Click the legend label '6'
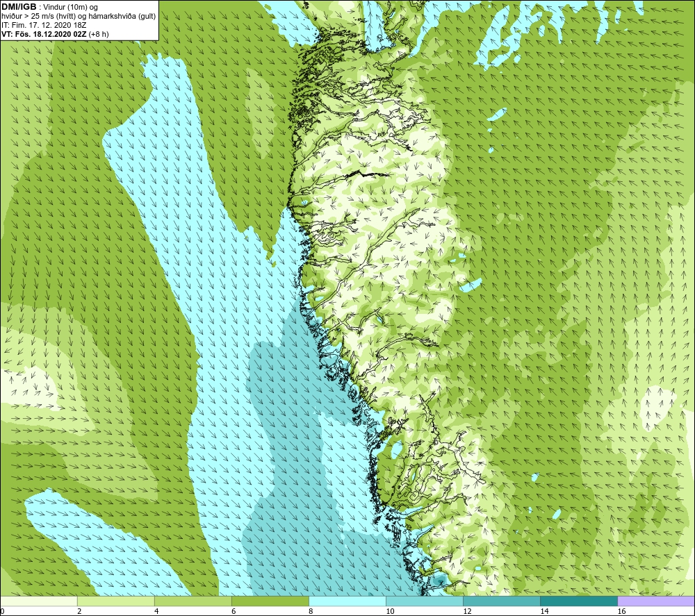Viewport: 695px width, 616px height. click(x=234, y=611)
